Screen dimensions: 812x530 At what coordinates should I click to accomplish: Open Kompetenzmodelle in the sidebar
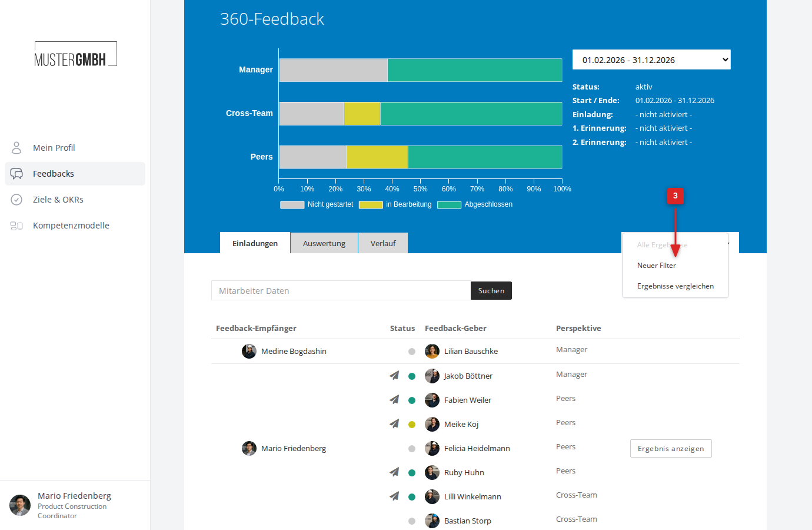(x=75, y=226)
